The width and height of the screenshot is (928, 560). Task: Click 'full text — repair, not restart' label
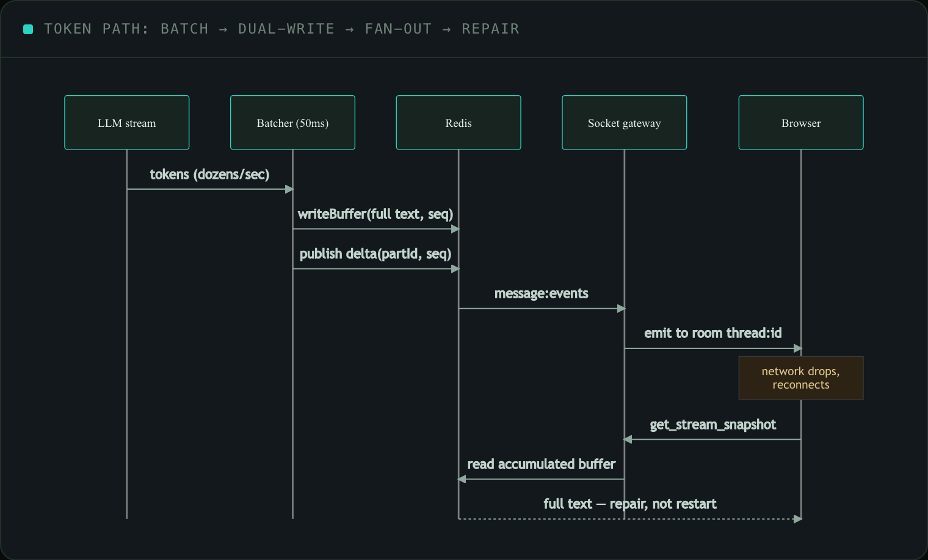coord(630,504)
